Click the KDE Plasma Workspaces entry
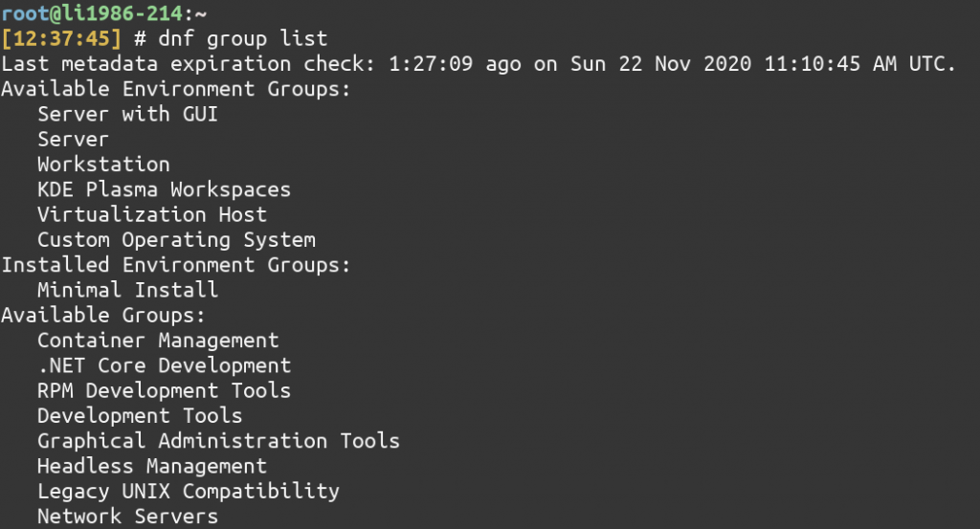Viewport: 980px width, 529px height. pos(164,189)
